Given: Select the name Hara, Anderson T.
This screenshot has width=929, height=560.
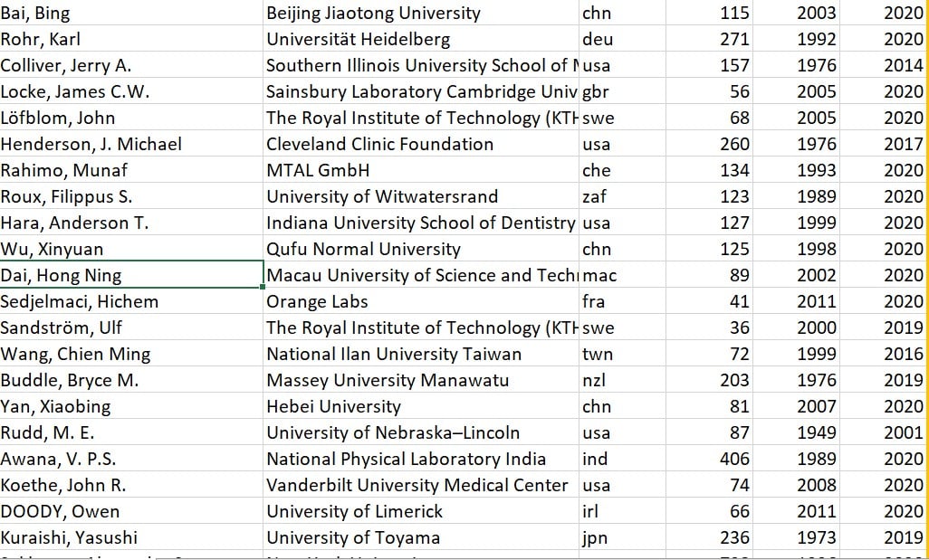Looking at the screenshot, I should pyautogui.click(x=131, y=222).
